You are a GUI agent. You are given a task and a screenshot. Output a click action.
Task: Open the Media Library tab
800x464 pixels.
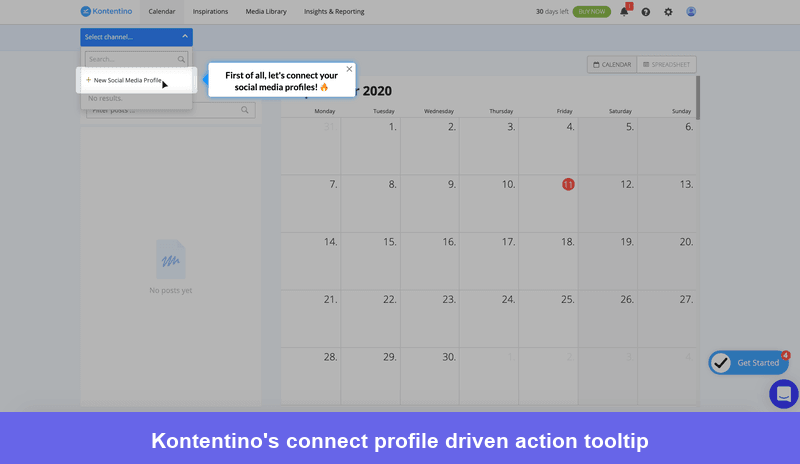point(266,12)
